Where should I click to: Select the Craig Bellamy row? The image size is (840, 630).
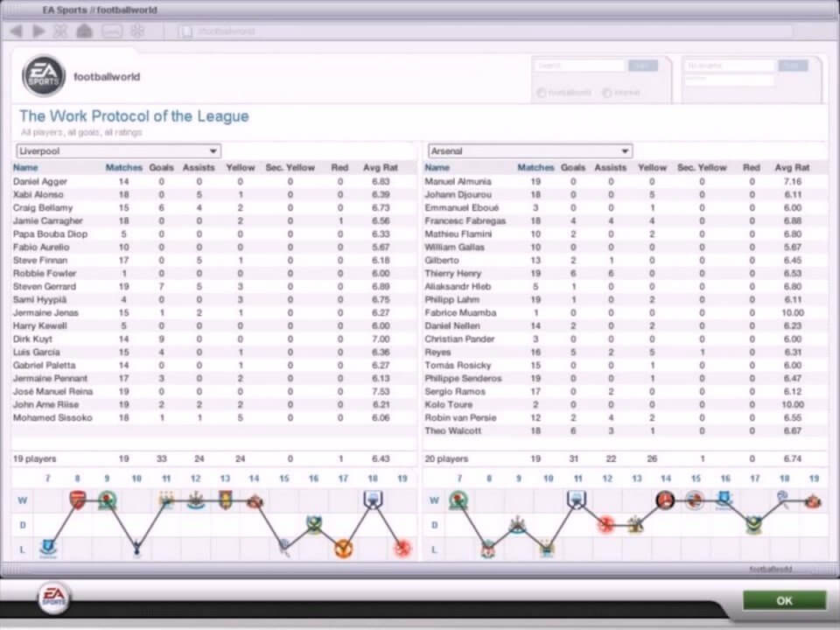click(x=213, y=208)
